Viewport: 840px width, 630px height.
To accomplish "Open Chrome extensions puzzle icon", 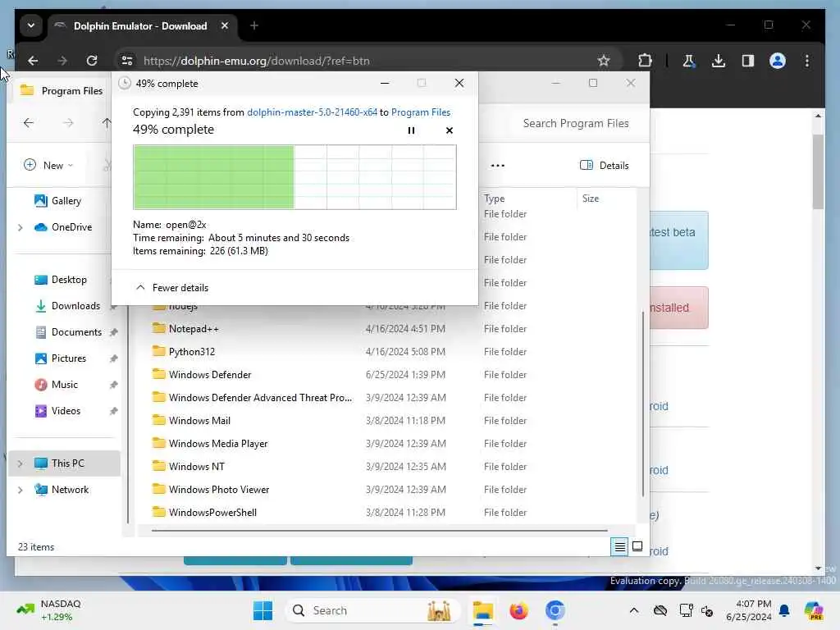I will (645, 61).
